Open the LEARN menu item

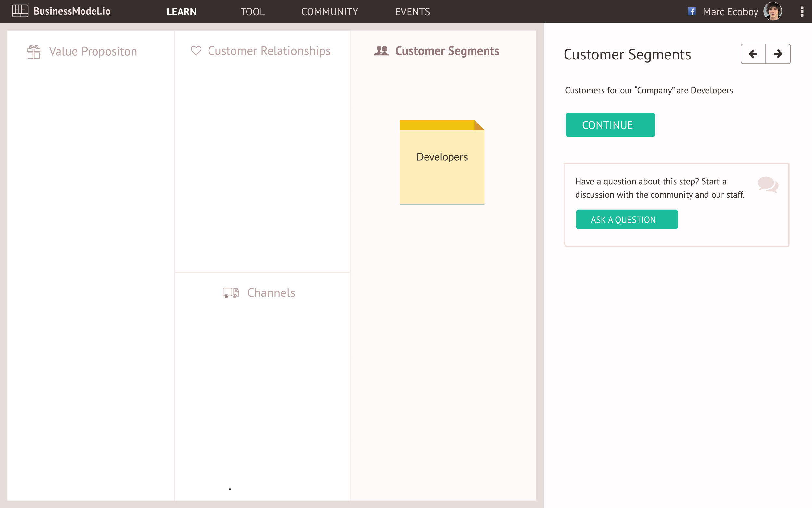[182, 12]
